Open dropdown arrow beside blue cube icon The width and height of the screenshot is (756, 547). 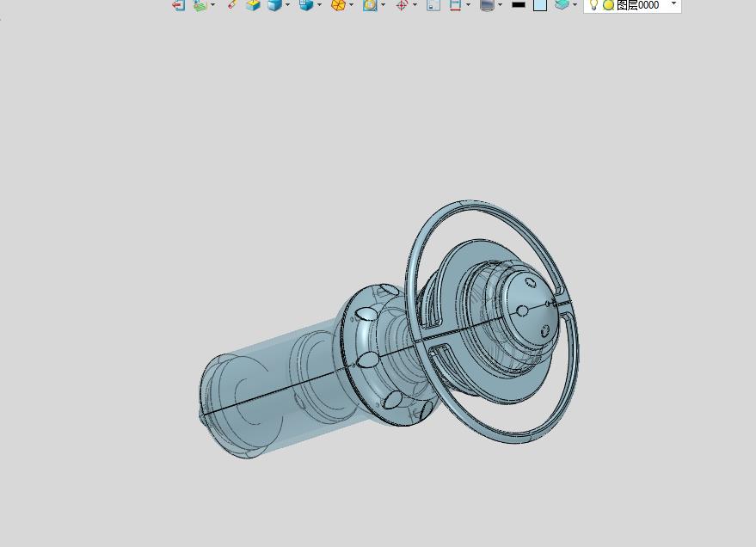click(288, 5)
